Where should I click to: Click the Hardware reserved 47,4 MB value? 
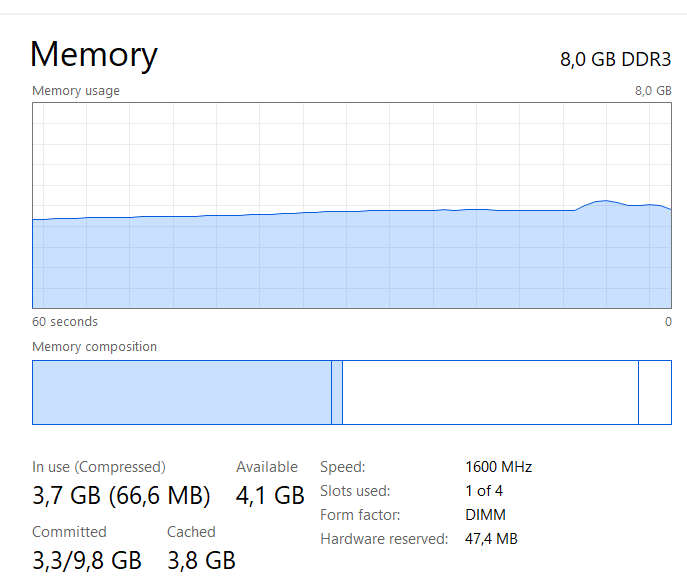[491, 539]
